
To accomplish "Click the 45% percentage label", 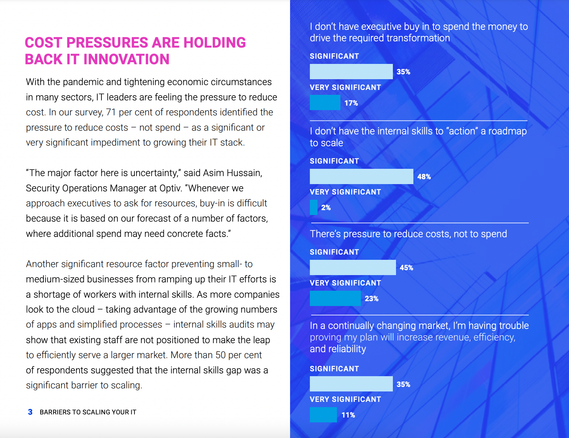I will click(x=406, y=268).
